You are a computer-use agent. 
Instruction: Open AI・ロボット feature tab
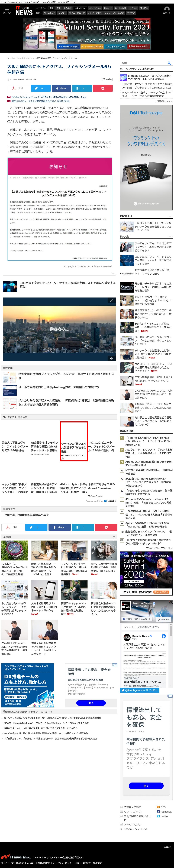point(49,13)
